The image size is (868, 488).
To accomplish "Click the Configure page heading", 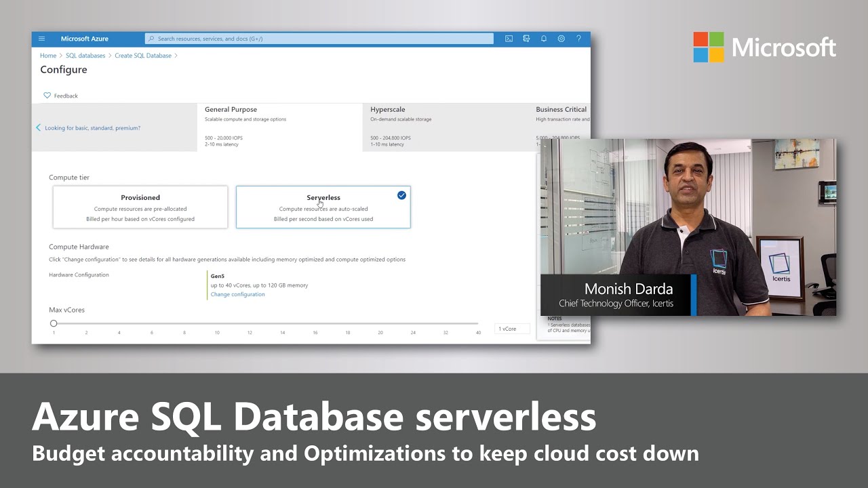I will pyautogui.click(x=64, y=70).
